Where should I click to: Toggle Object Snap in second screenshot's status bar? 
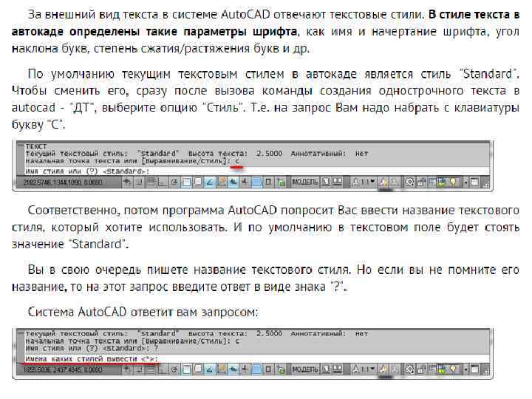(186, 369)
